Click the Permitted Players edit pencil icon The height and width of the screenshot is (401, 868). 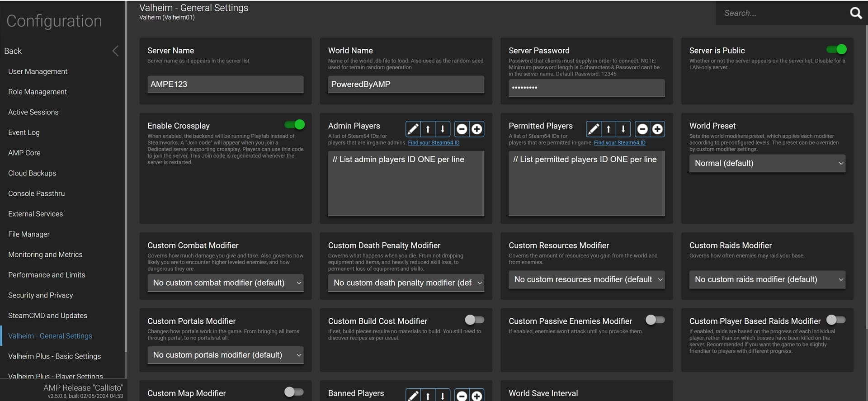coord(594,129)
